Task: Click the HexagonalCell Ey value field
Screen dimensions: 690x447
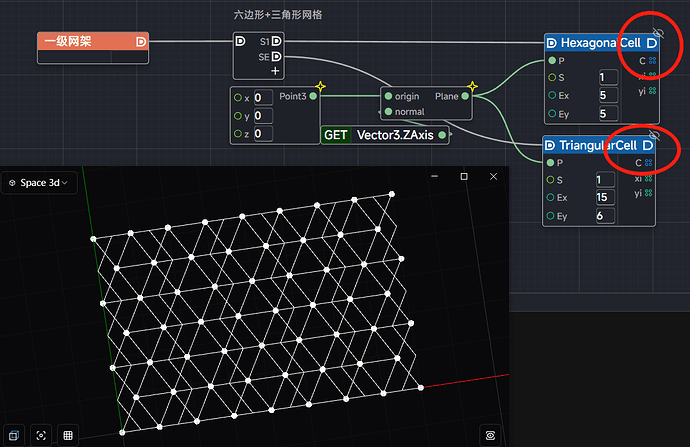Action: point(606,114)
